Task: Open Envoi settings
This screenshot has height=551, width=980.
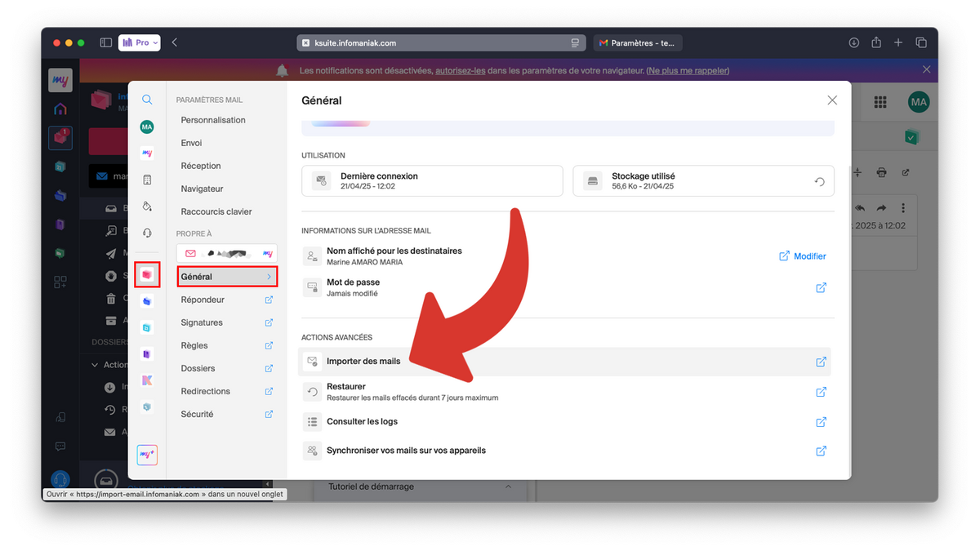Action: pos(192,143)
